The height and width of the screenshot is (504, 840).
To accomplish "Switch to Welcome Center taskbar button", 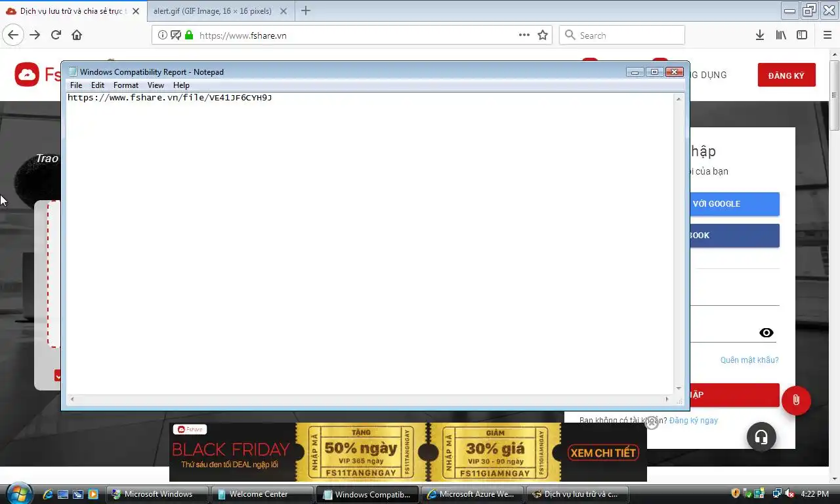I will pos(262,494).
